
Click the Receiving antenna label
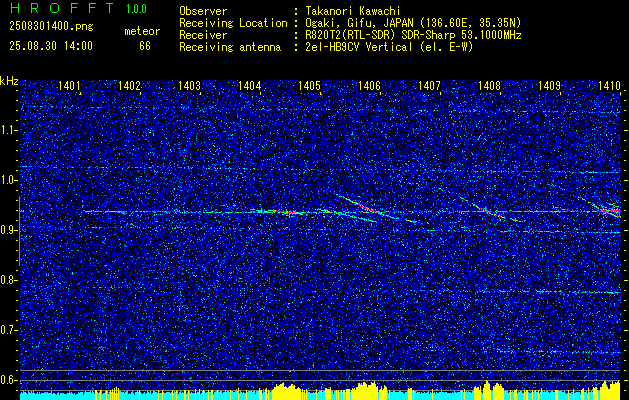pos(230,47)
